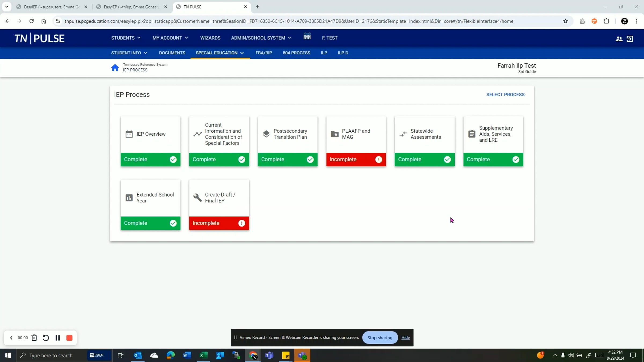The image size is (644, 362).
Task: Click the Create Draft wrench icon
Action: click(x=197, y=197)
